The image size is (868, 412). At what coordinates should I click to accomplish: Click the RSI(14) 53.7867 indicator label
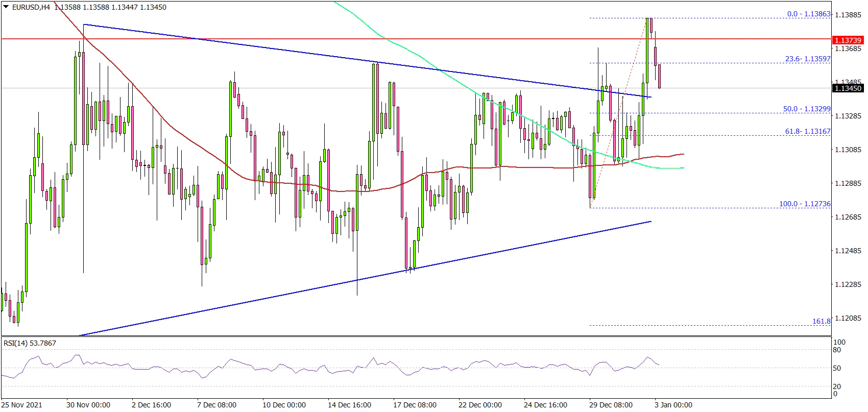point(29,343)
